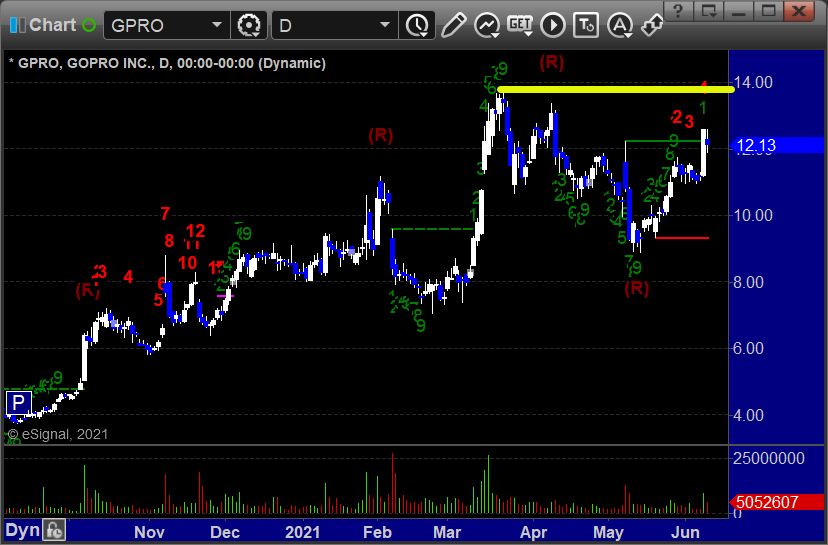Click the red horizontal line near 9.30
The image size is (828, 545).
tap(682, 238)
